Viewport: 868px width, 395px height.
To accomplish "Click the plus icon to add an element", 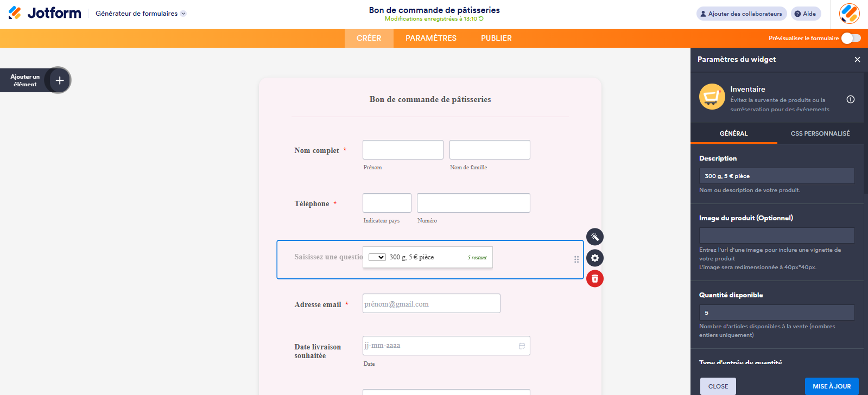I will pyautogui.click(x=59, y=80).
